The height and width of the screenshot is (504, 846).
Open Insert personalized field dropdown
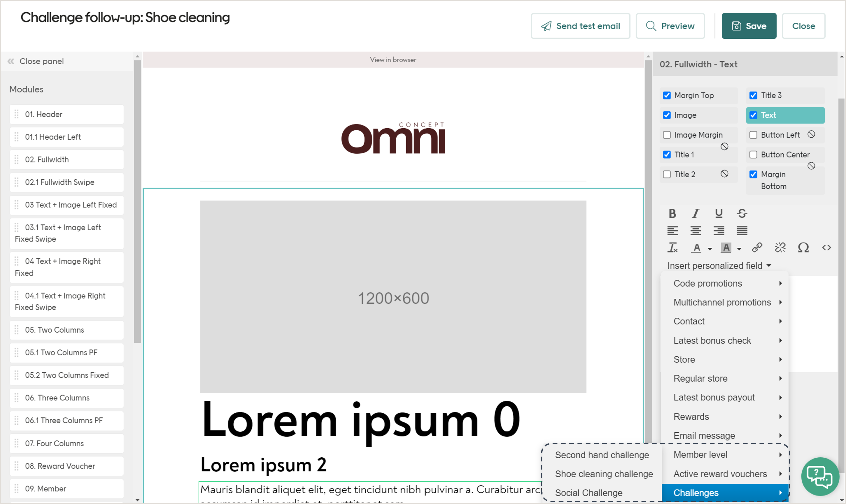[719, 266]
